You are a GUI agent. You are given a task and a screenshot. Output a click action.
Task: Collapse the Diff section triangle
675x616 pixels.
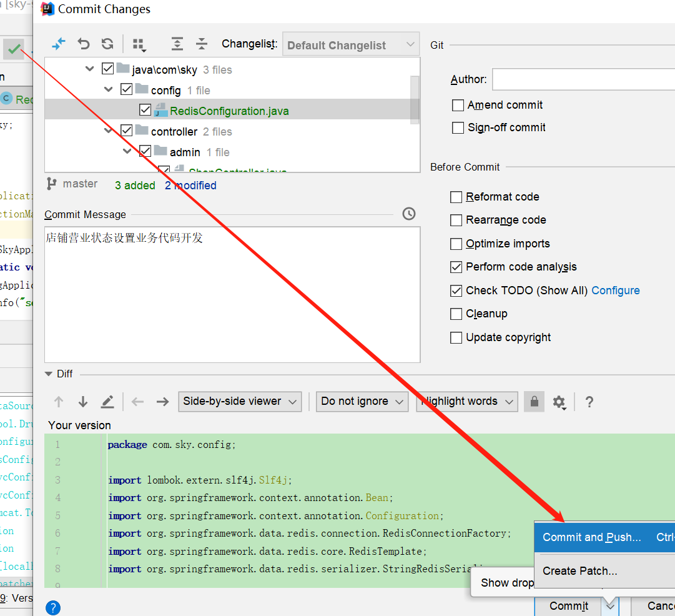tap(49, 374)
